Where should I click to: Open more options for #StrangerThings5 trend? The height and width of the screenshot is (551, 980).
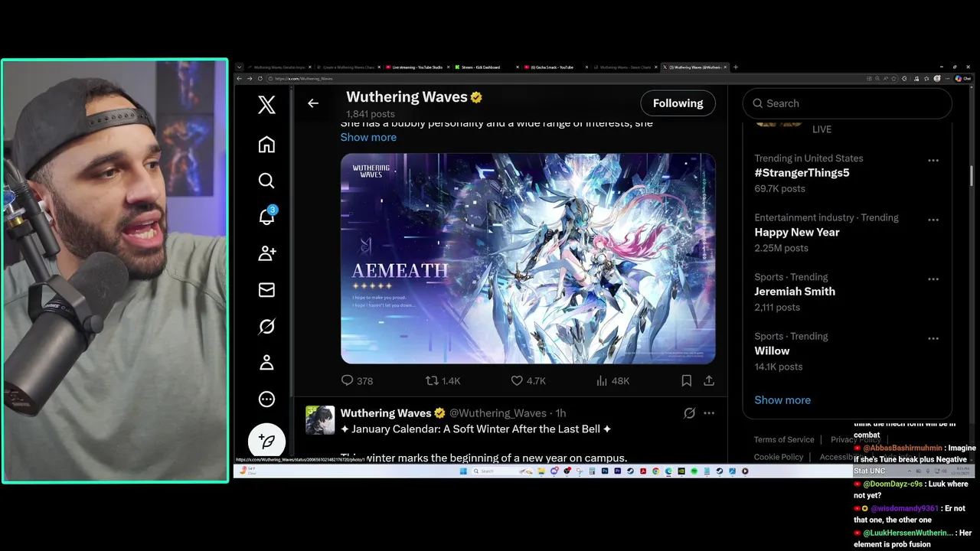[x=933, y=161]
